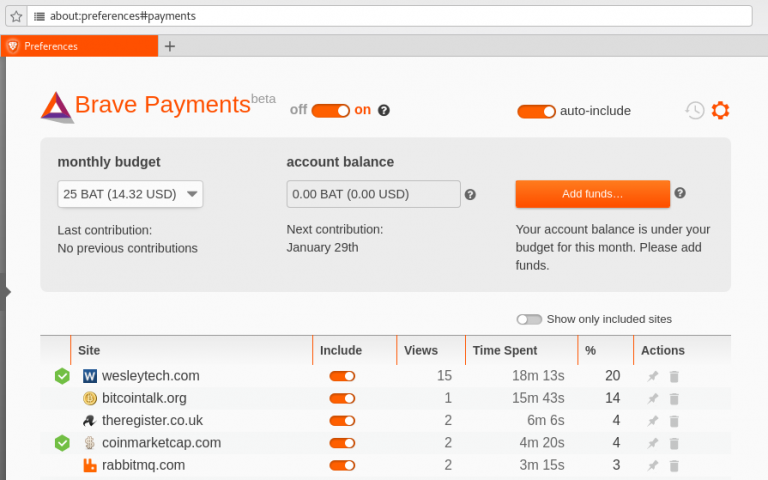Screen dimensions: 768x480
Task: Open Brave Payments advanced settings gear
Action: (x=720, y=110)
